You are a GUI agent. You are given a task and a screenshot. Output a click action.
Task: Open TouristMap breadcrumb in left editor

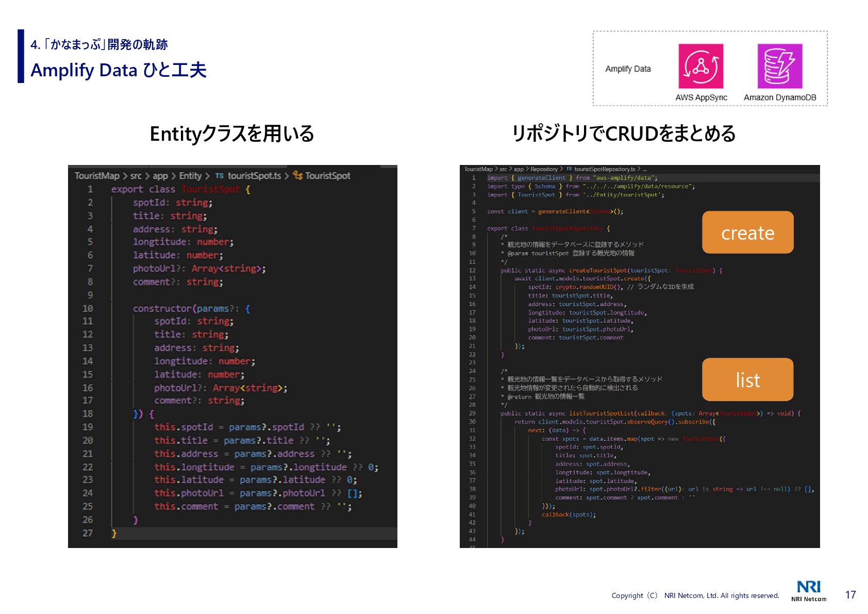(x=97, y=176)
